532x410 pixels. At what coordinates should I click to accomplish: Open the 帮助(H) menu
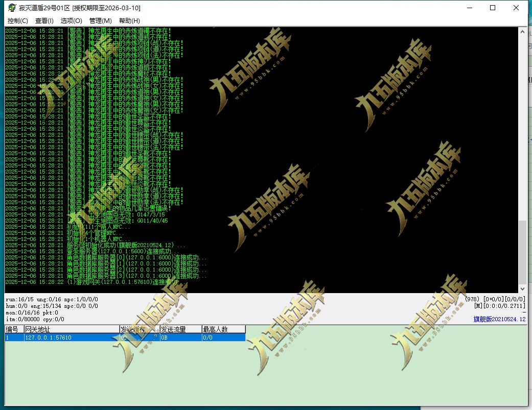pyautogui.click(x=129, y=20)
